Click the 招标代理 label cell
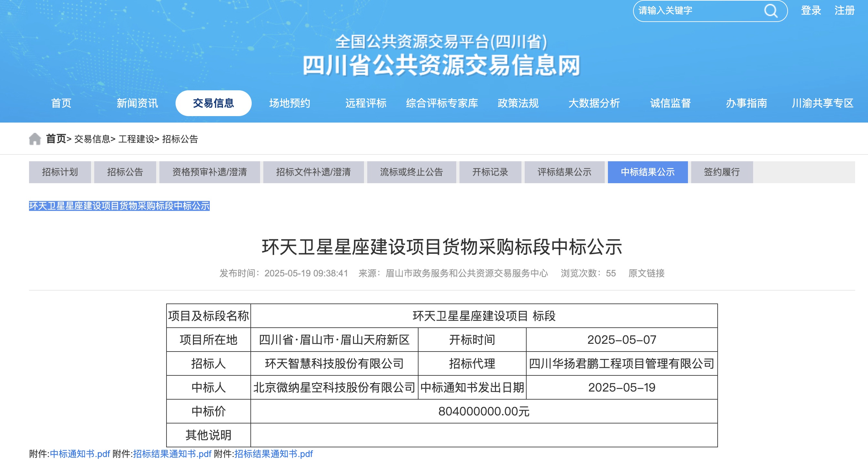868x467 pixels. click(472, 363)
